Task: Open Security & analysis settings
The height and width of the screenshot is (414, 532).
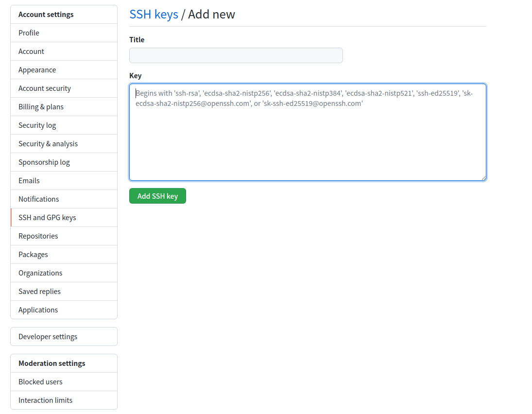Action: pos(64,144)
